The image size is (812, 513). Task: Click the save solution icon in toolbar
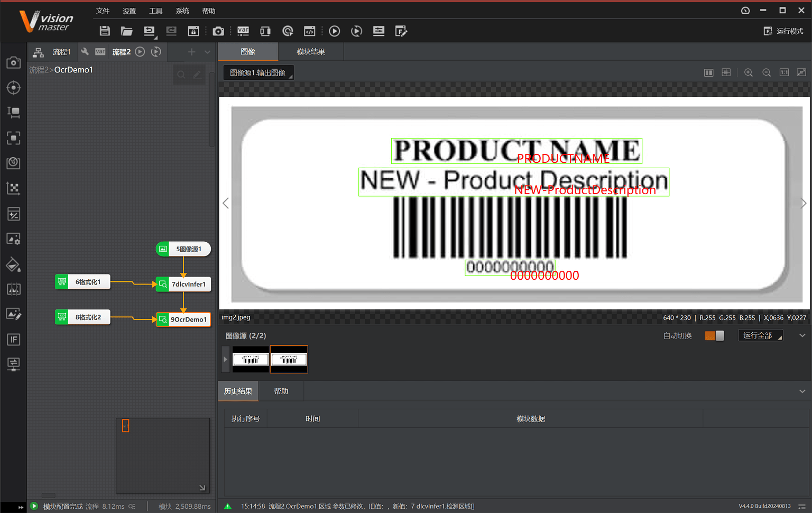[x=105, y=31]
